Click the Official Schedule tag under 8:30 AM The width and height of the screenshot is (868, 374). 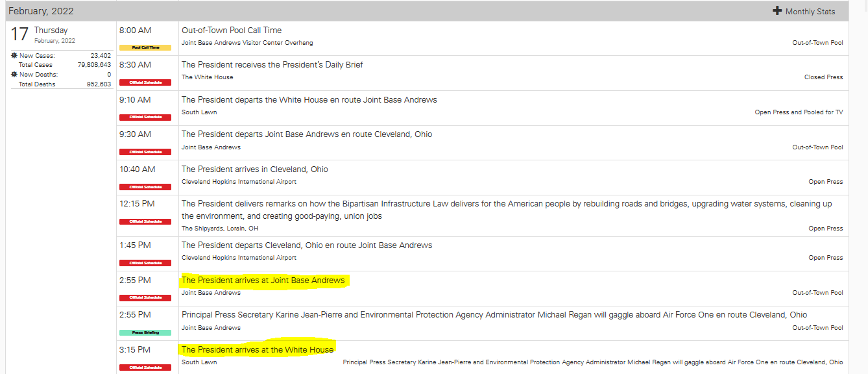[x=145, y=82]
